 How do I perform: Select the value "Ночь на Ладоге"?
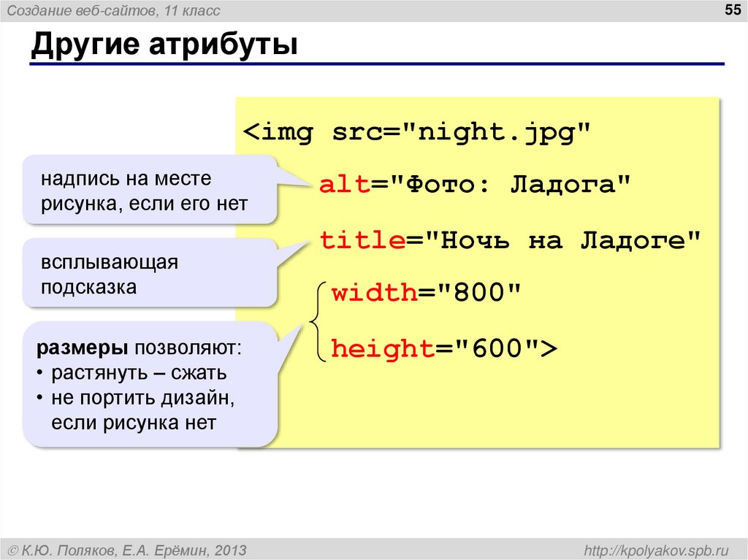tap(562, 239)
